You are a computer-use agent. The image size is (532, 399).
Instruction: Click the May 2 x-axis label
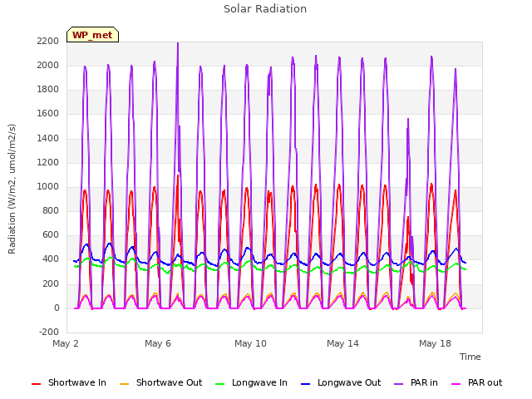point(66,343)
